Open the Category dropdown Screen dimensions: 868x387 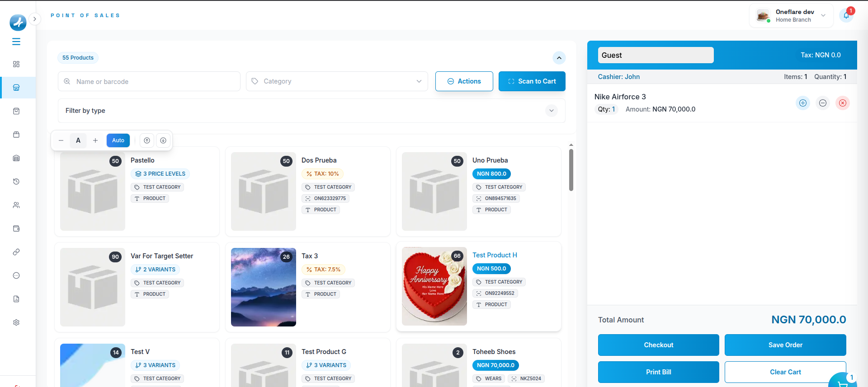tap(337, 81)
